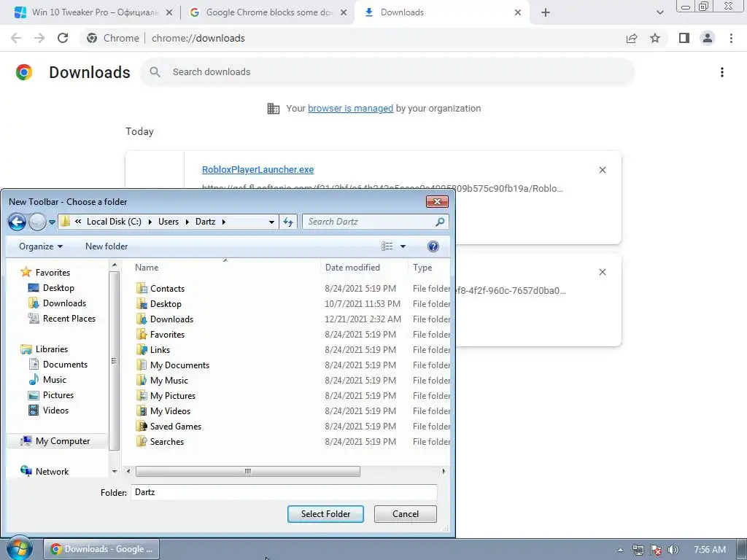Open Action Center flag tray icon
This screenshot has width=747, height=560.
656,550
